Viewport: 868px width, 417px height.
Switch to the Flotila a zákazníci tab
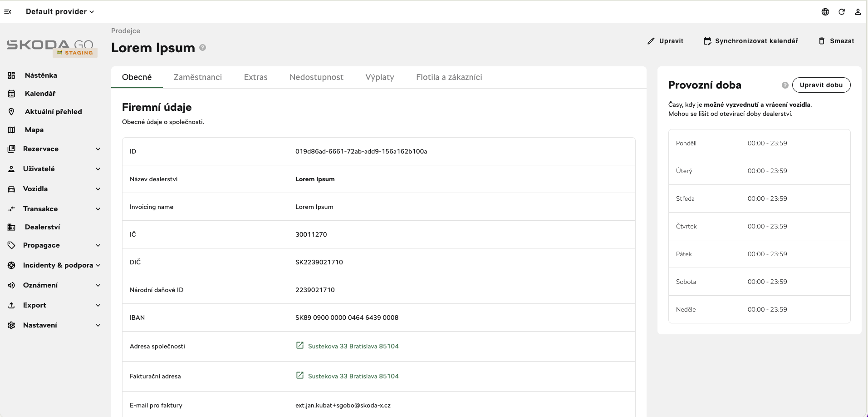coord(449,77)
